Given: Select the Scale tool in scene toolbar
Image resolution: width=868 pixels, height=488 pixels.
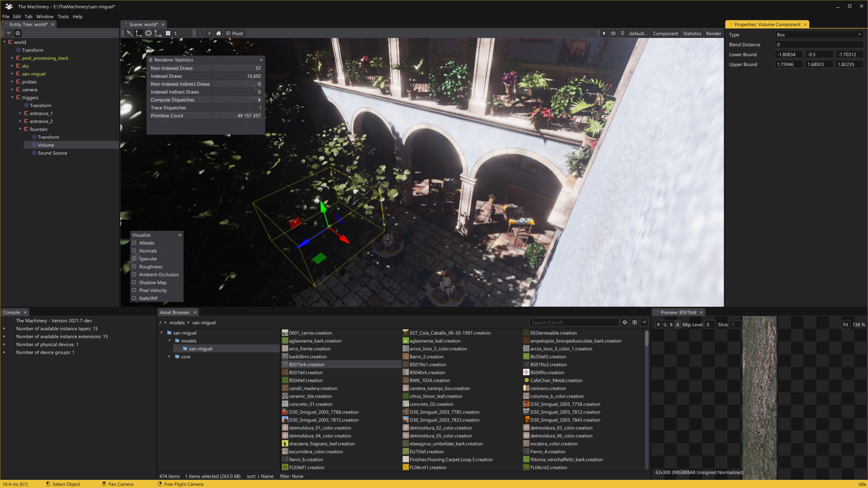Looking at the screenshot, I should [158, 33].
